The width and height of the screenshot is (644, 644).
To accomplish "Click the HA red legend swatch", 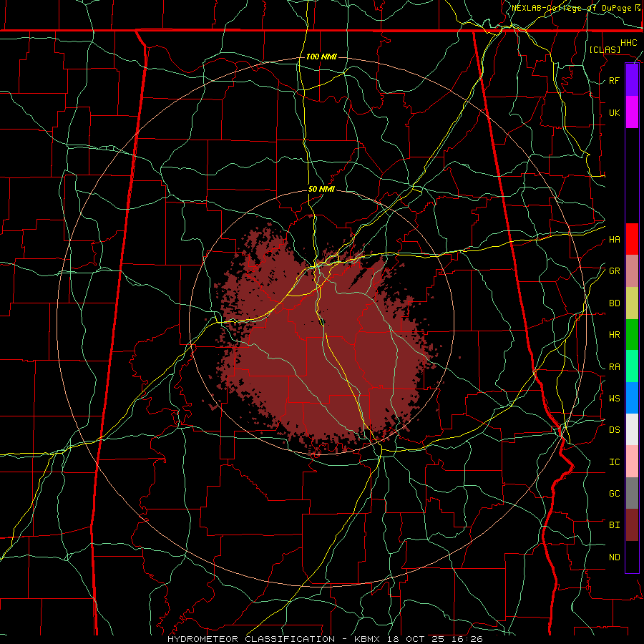I will pyautogui.click(x=632, y=239).
